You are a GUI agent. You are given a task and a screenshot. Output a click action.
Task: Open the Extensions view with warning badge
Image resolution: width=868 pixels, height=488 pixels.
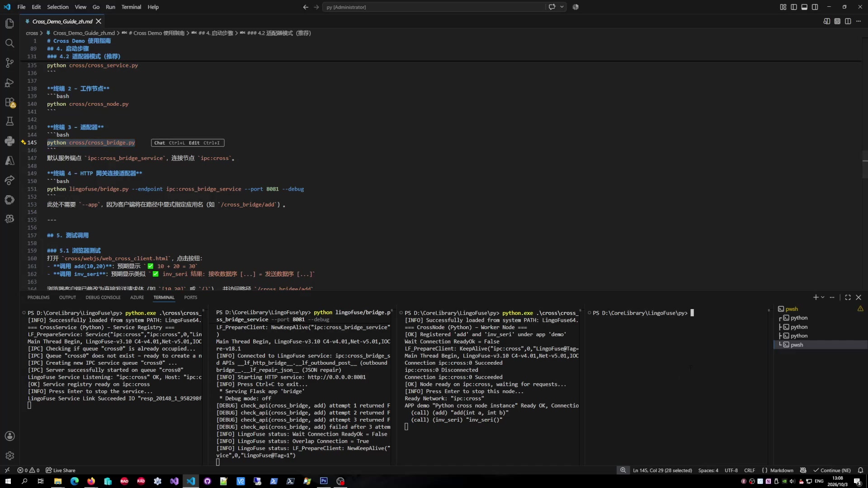coord(9,103)
